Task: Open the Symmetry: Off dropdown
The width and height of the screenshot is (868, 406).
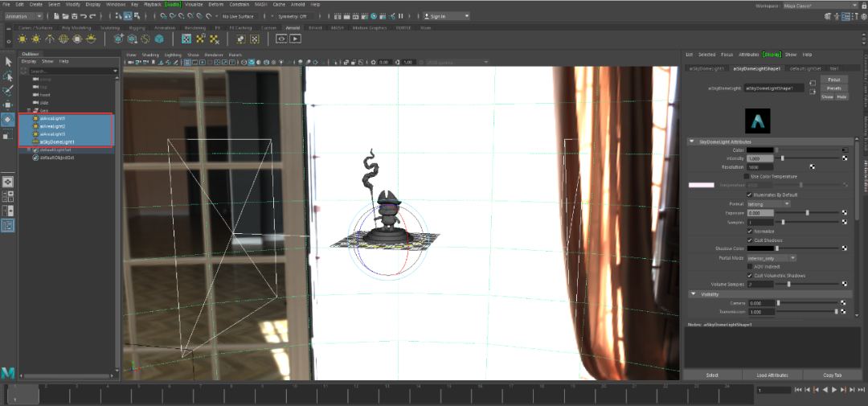Action: pos(296,16)
